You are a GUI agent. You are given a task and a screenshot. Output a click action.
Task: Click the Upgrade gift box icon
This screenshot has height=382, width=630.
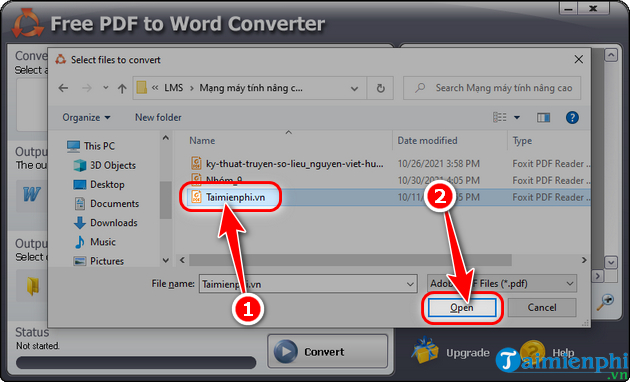(x=425, y=350)
